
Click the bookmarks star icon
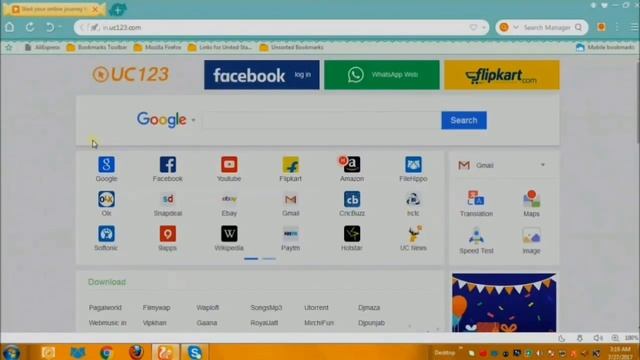coord(9,47)
